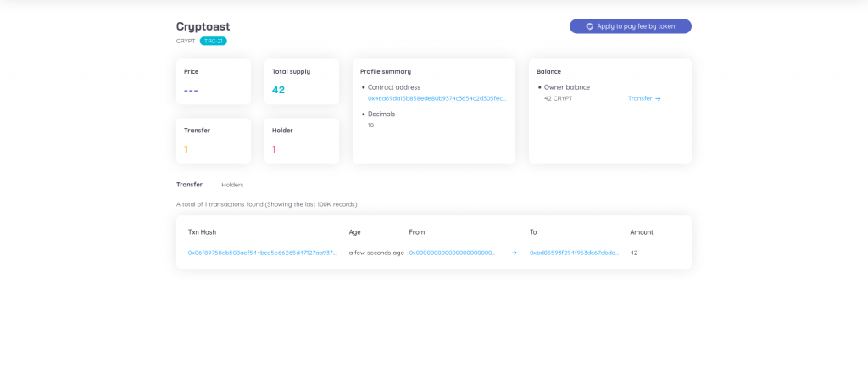Click the Apply to pay fee by token button
868x367 pixels.
[630, 26]
